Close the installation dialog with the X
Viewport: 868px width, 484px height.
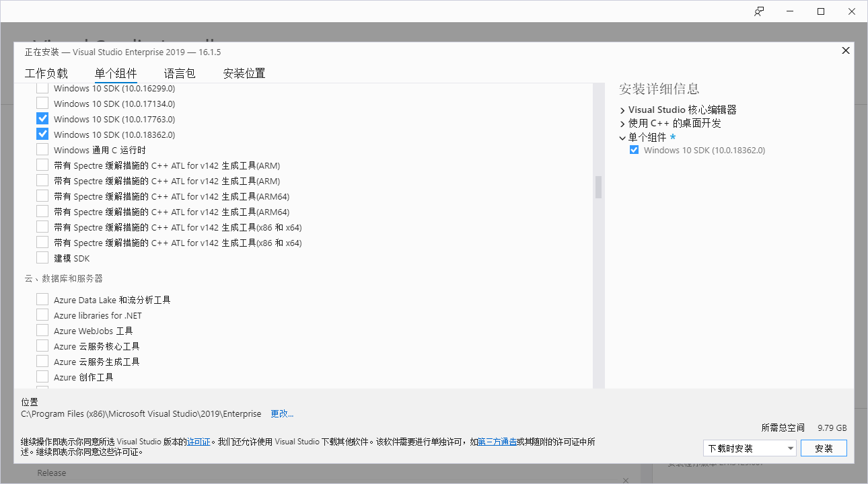point(846,50)
